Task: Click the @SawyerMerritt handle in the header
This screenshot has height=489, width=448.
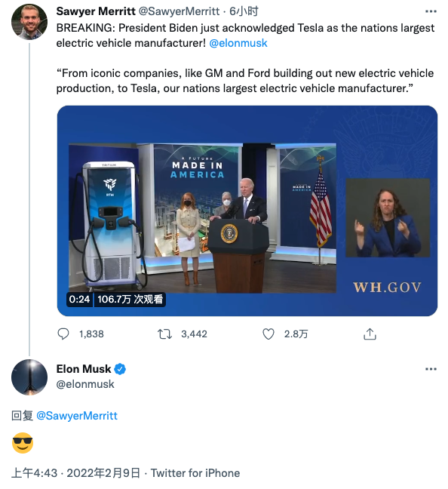Action: point(179,11)
